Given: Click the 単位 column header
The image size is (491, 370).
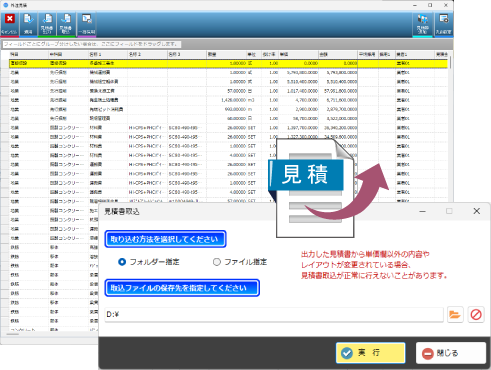Looking at the screenshot, I should click(x=254, y=54).
